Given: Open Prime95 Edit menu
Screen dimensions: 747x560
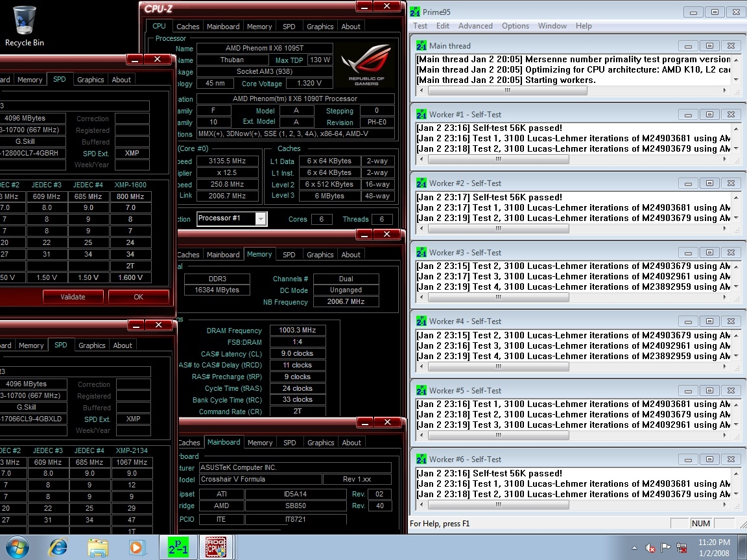Looking at the screenshot, I should tap(443, 26).
